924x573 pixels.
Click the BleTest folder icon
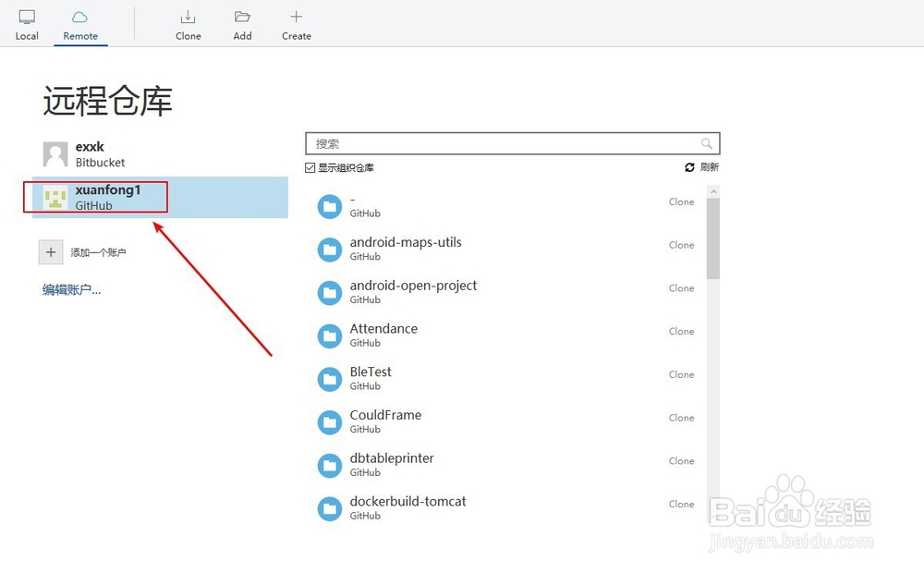click(330, 379)
